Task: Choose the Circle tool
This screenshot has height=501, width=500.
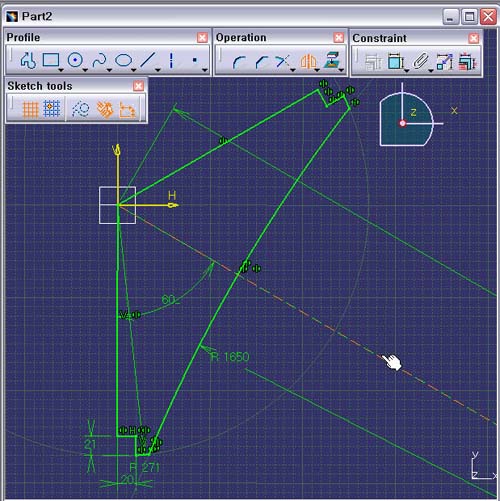Action: point(75,60)
